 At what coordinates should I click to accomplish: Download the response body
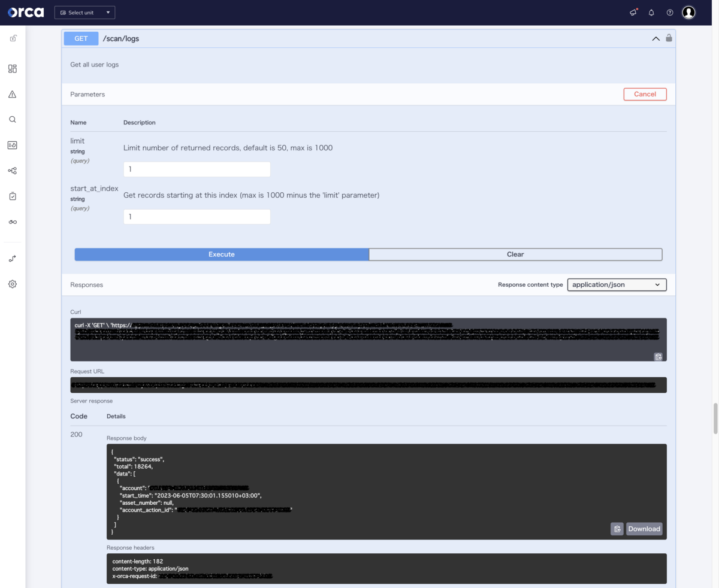(x=644, y=528)
